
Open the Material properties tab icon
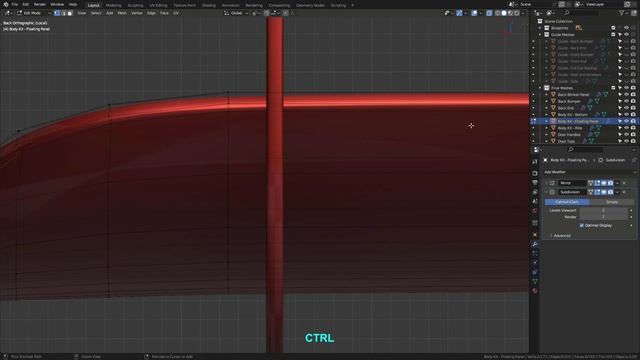click(x=535, y=291)
